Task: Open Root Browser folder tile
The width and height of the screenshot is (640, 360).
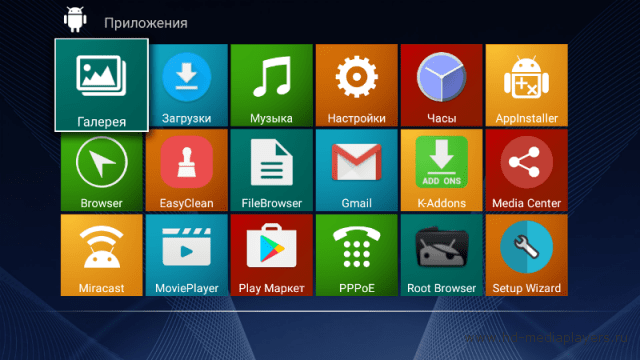Action: pyautogui.click(x=441, y=255)
